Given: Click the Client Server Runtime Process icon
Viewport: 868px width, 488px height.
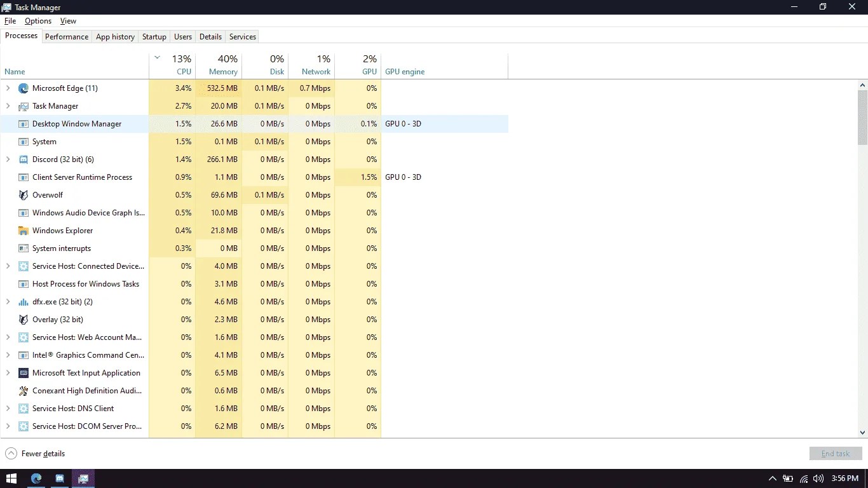Looking at the screenshot, I should pyautogui.click(x=24, y=177).
